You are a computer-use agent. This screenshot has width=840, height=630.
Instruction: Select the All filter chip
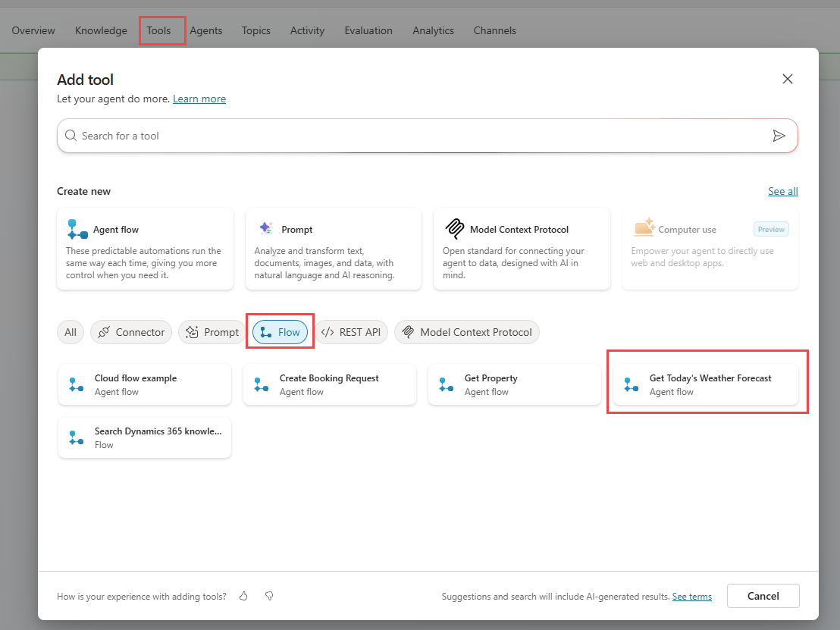[x=71, y=332]
